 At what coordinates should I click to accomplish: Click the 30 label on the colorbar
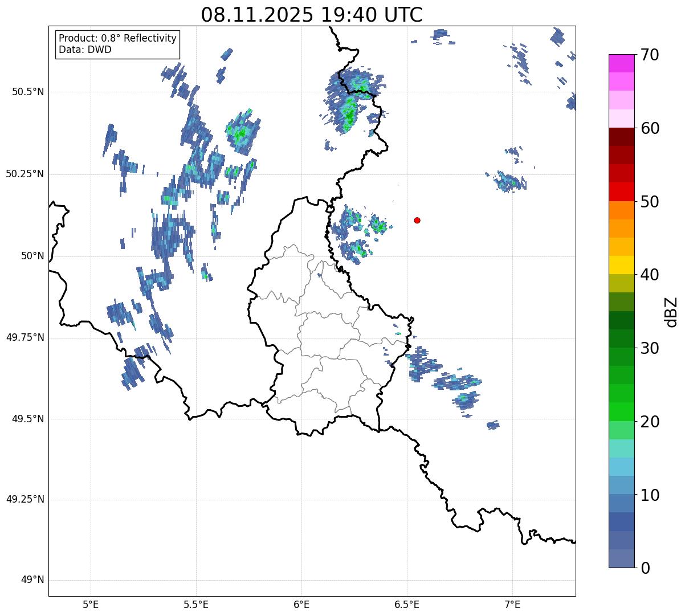click(x=650, y=348)
